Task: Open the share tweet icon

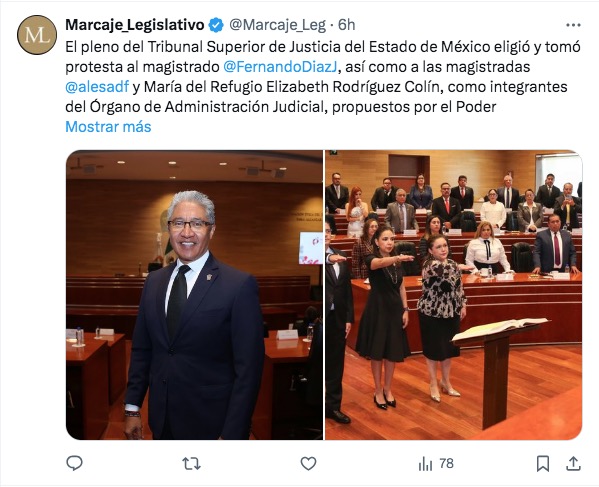Action: [573, 464]
